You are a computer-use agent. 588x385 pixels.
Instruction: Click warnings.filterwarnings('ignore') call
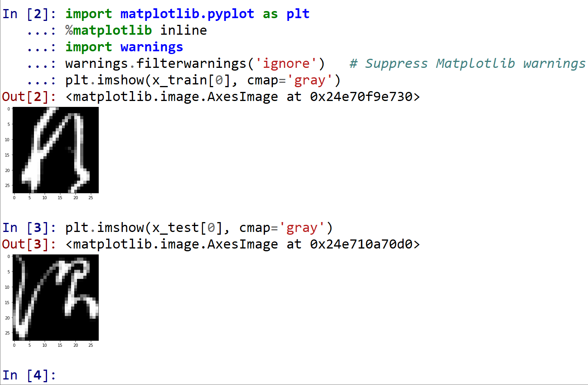pyautogui.click(x=195, y=64)
